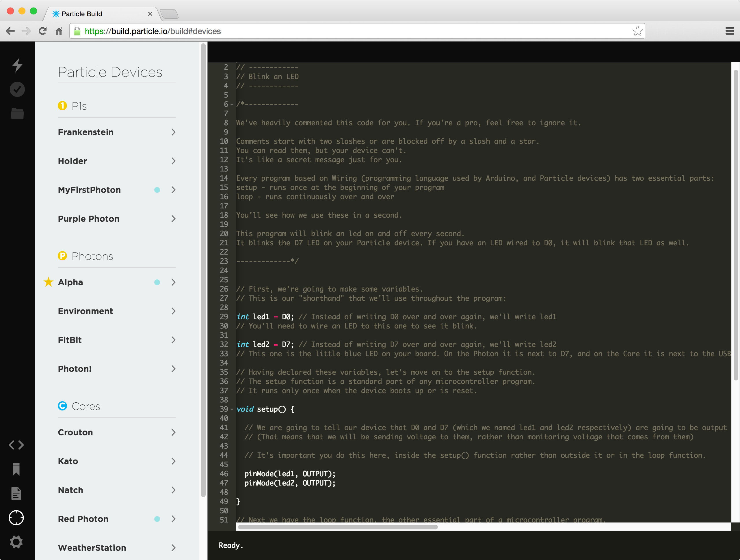The image size is (740, 560).
Task: Click the MyFirstPhoton online status dot
Action: point(157,190)
